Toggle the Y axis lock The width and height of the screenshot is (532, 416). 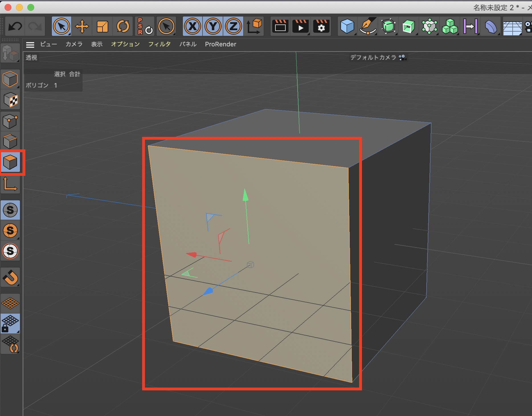coord(213,27)
